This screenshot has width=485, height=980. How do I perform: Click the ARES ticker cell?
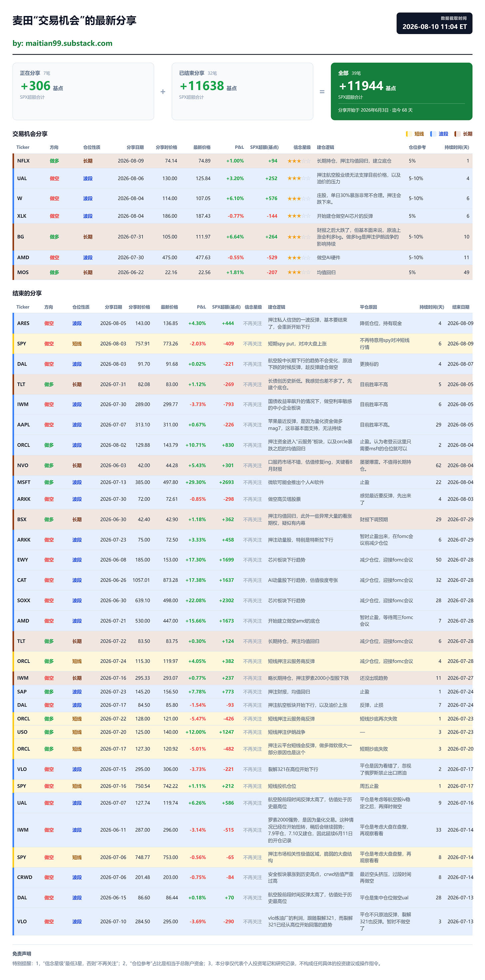click(x=23, y=323)
